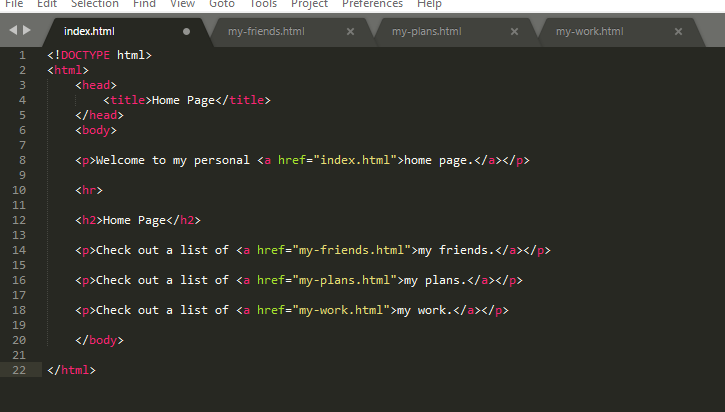Viewport: 725px width, 412px height.
Task: Click the unsaved dot on index.html tab
Action: (186, 31)
